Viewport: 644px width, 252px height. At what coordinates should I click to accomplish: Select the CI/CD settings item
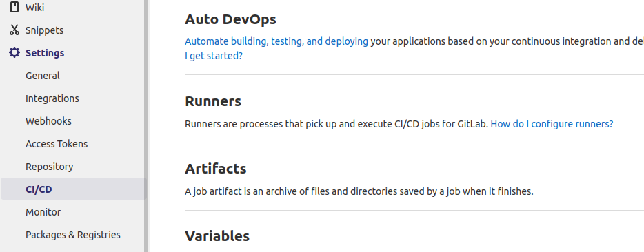[x=74, y=189]
